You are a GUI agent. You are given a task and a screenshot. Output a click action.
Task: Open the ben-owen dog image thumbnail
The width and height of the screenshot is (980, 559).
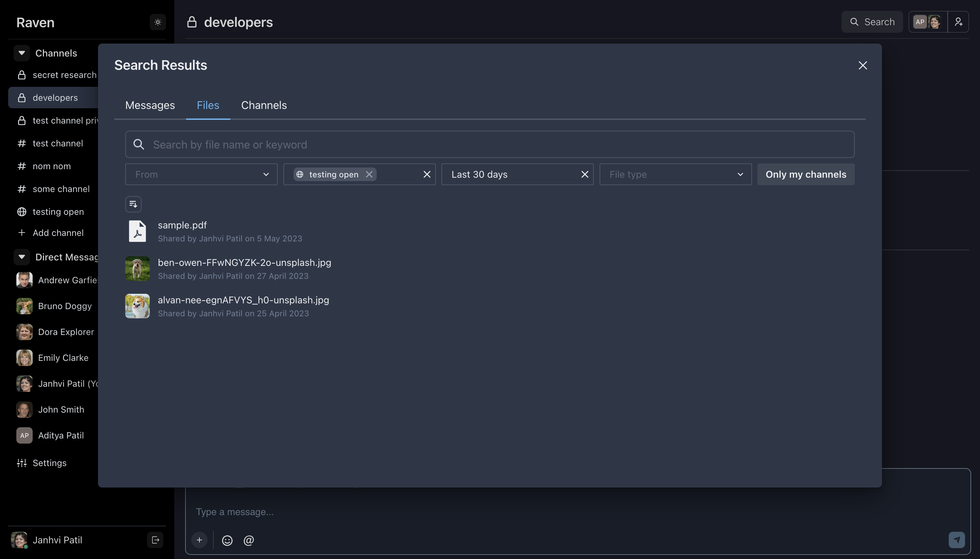137,268
